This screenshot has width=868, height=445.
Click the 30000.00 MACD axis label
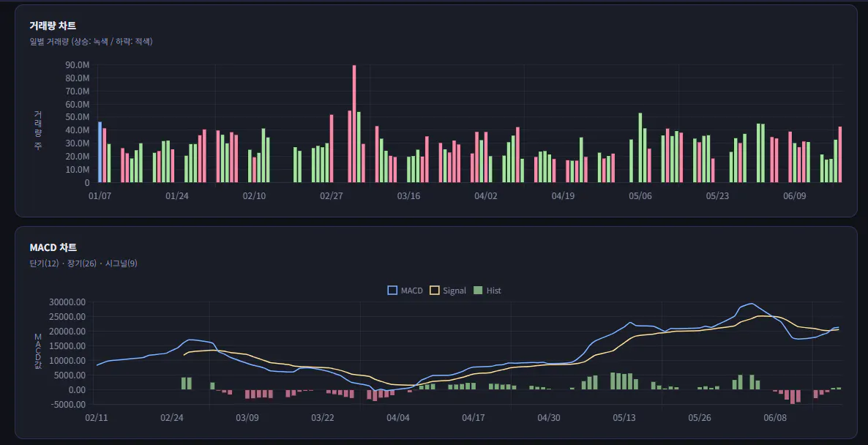pos(67,302)
